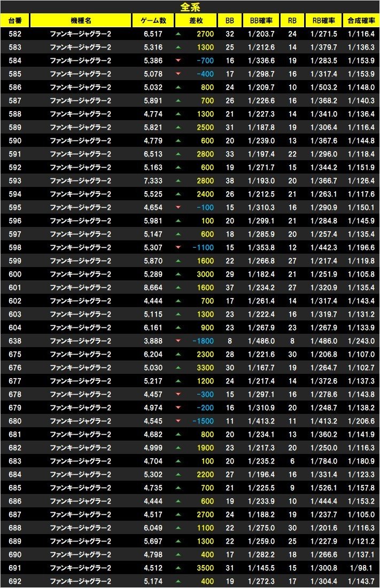Click game count 6,517
Screen dimensions: 380x588
coord(153,34)
